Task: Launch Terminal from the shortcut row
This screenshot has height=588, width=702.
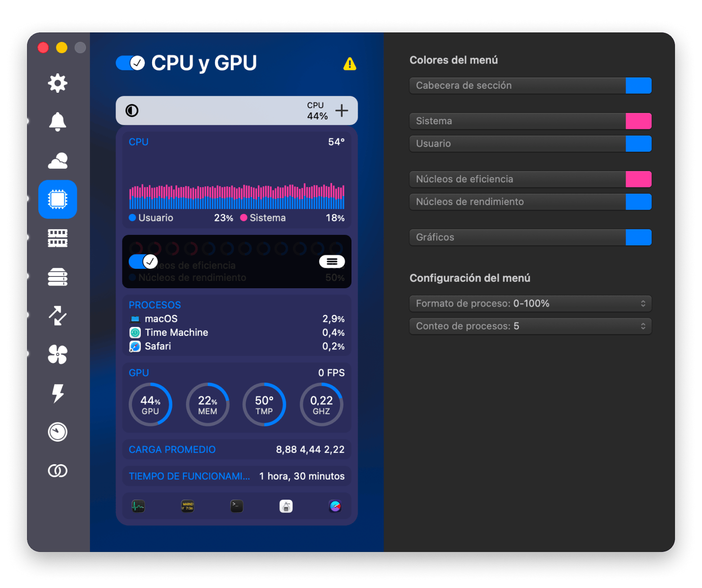Action: point(237,507)
